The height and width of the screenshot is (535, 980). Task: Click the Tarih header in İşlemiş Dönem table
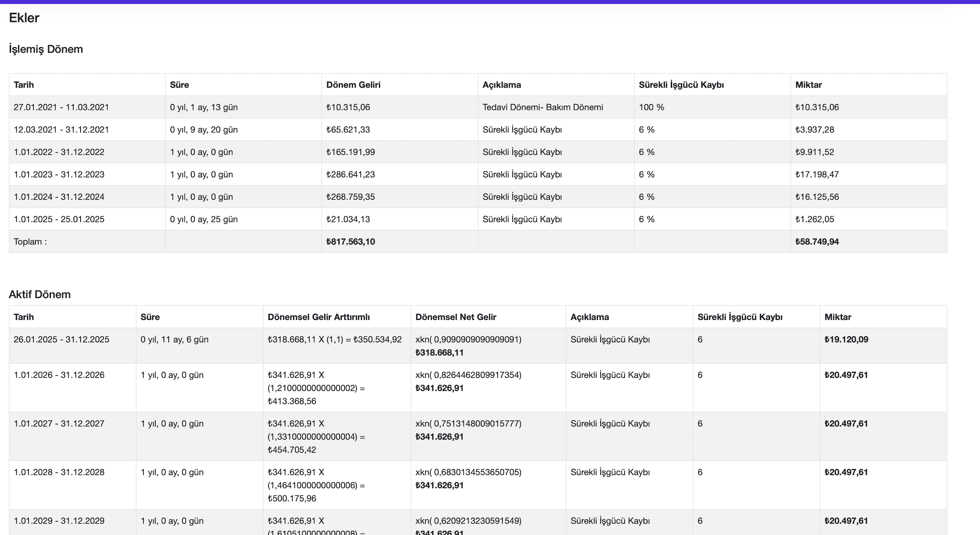(23, 84)
